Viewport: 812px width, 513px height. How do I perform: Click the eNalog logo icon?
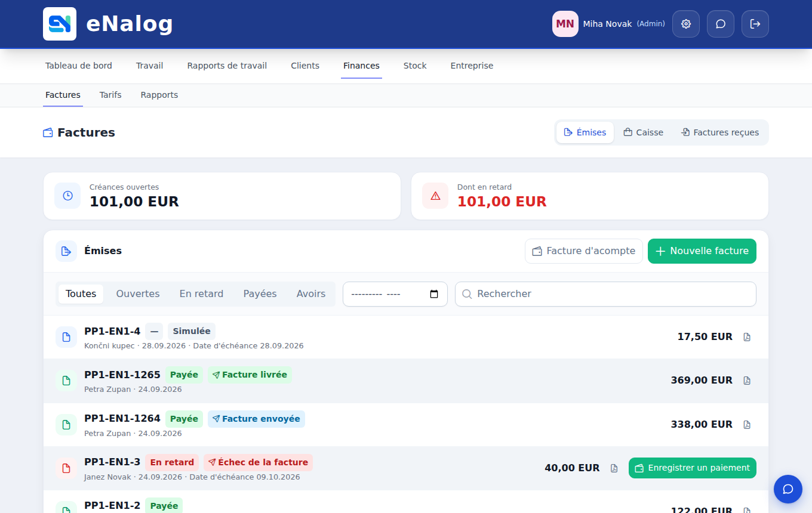(x=60, y=24)
